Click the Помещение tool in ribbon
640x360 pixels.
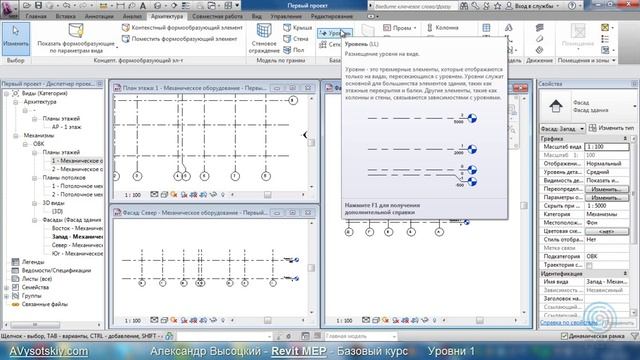[578, 38]
